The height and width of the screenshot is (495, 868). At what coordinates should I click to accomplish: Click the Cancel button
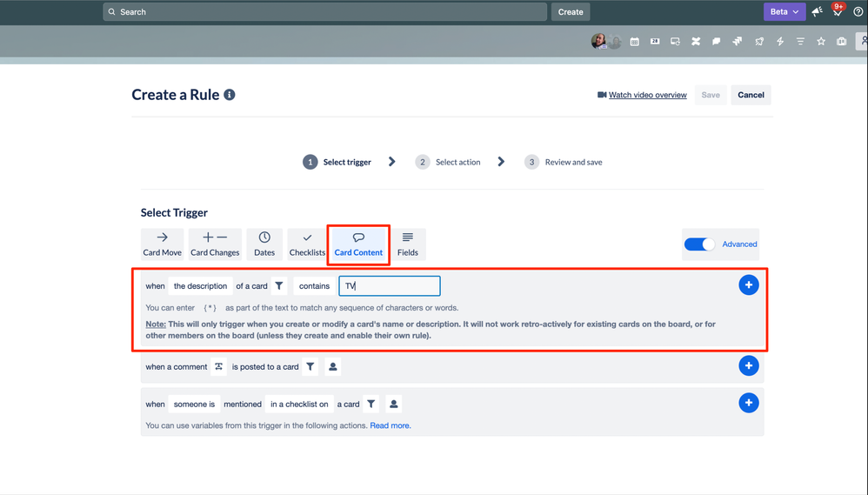pos(751,95)
